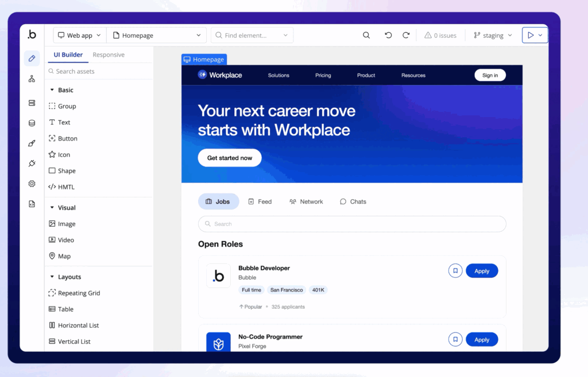Collapse the Basic section
588x377 pixels.
pos(52,90)
